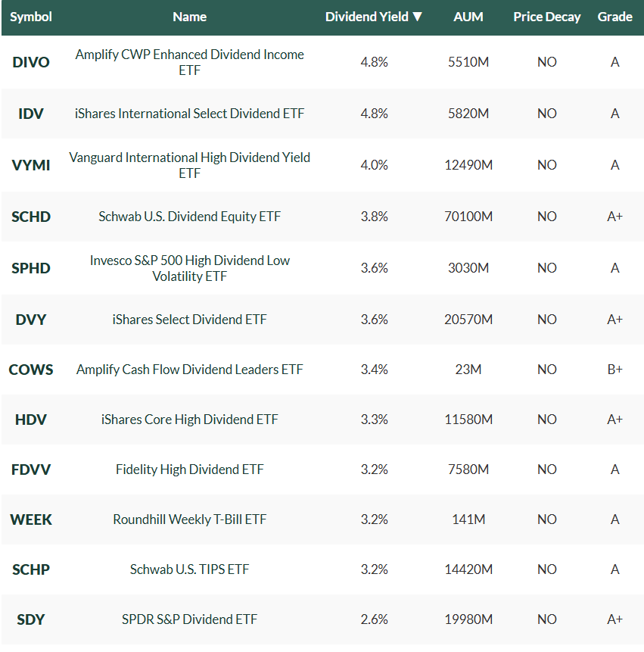Image resolution: width=644 pixels, height=652 pixels.
Task: Select Schwab U.S. TIPS ETF name
Action: [189, 569]
